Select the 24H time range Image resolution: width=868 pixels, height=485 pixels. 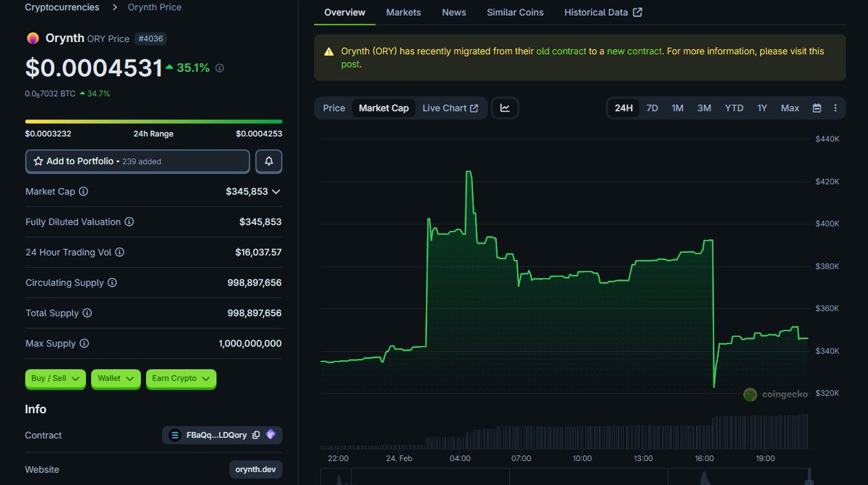(x=624, y=108)
